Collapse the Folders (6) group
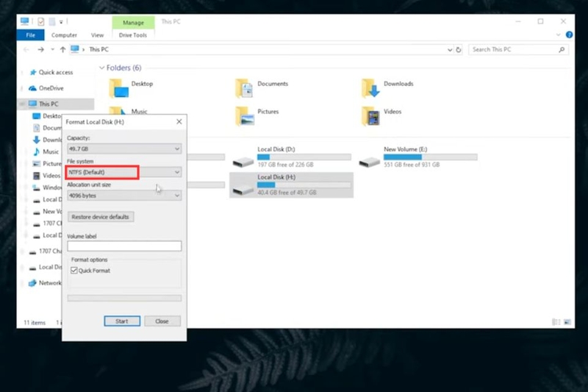The height and width of the screenshot is (392, 588). pos(101,68)
